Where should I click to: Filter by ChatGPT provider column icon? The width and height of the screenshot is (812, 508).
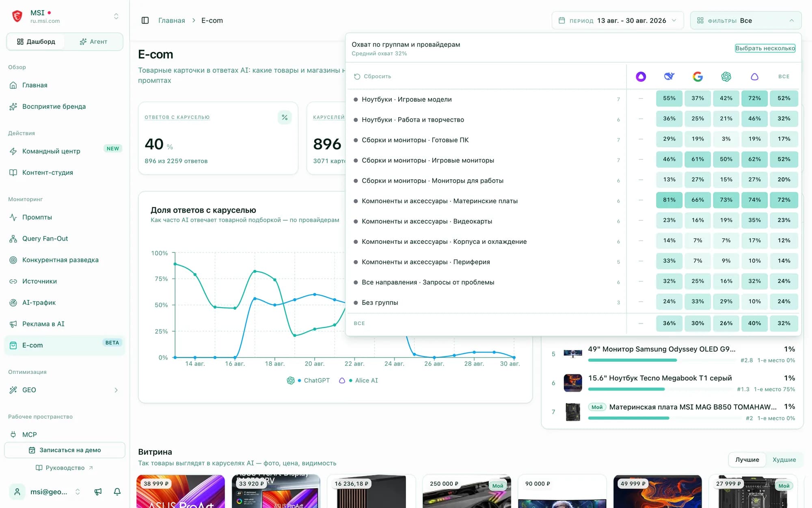[x=726, y=76]
